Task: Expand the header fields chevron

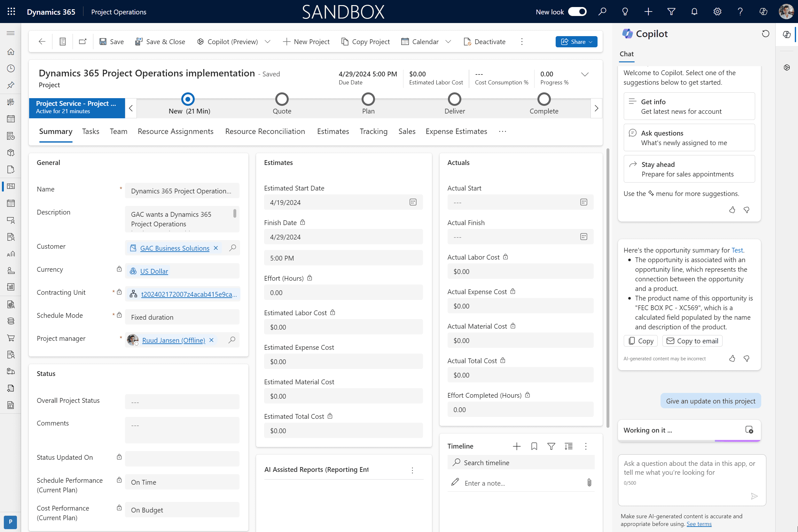Action: click(585, 74)
